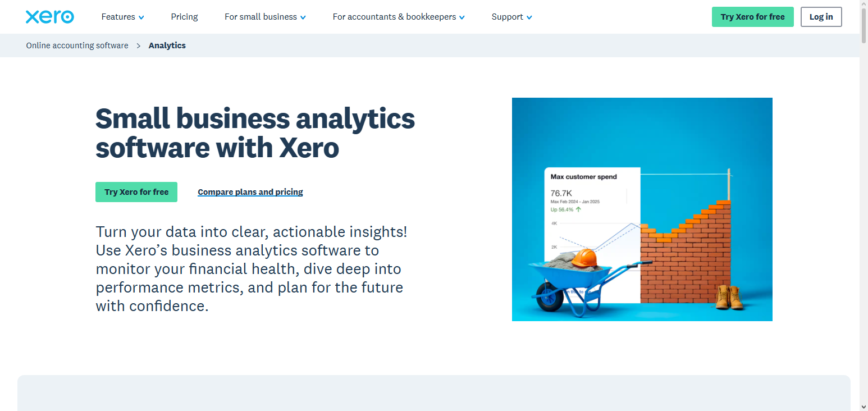Click Try Xero for free under the heading

[136, 191]
